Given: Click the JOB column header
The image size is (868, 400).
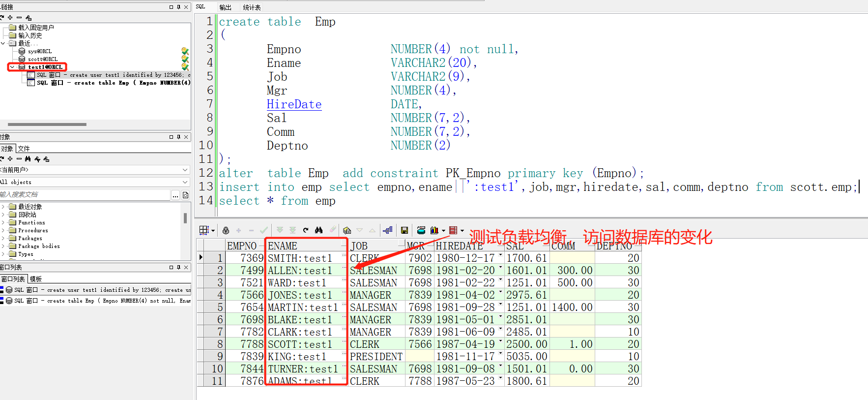Looking at the screenshot, I should pos(376,246).
